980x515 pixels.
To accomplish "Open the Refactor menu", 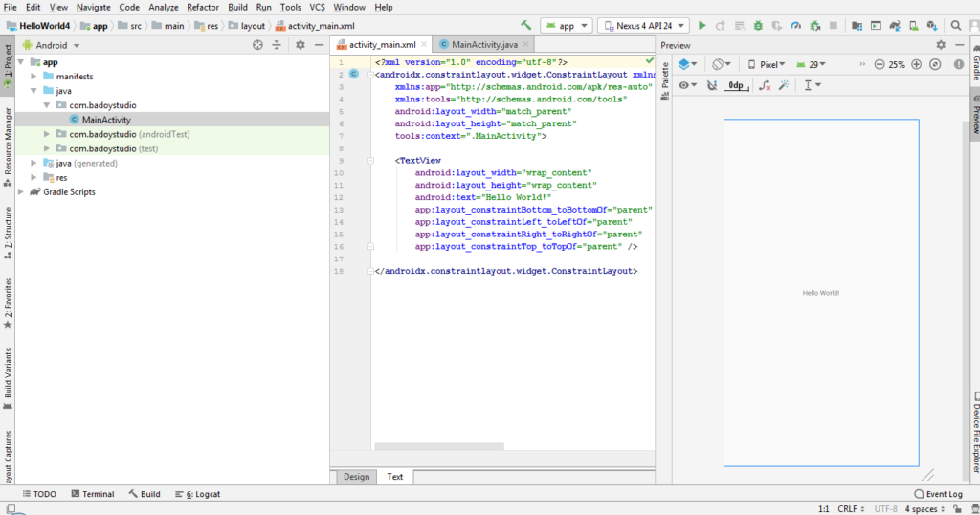I will [203, 7].
